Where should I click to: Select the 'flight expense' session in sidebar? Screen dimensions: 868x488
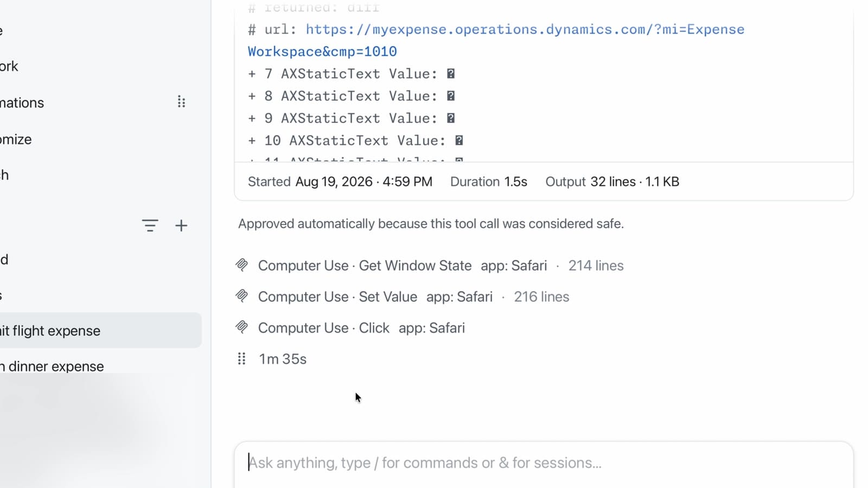100,330
